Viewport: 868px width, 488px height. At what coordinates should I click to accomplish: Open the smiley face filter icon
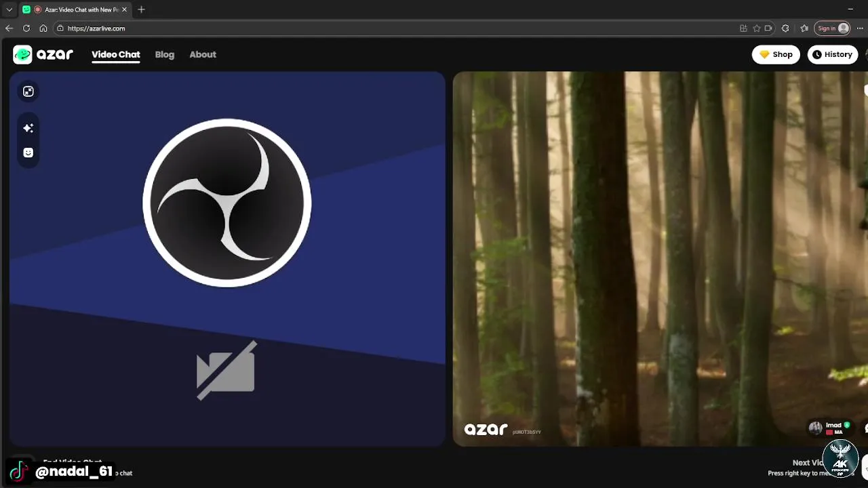(x=28, y=152)
